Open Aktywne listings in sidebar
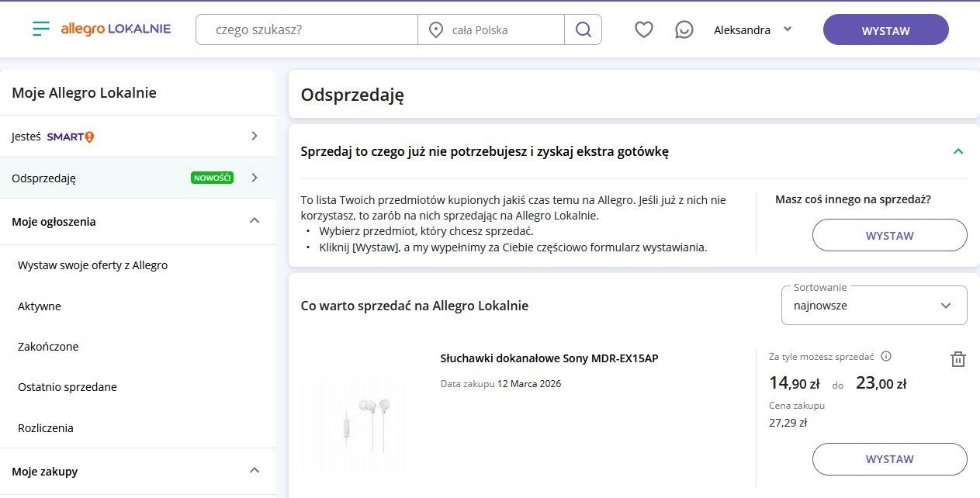 pyautogui.click(x=40, y=306)
